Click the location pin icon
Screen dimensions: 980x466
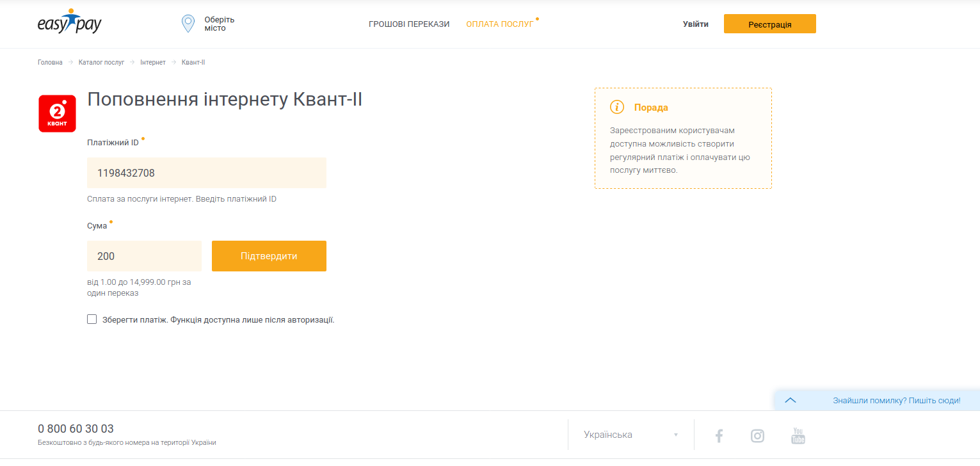[188, 24]
